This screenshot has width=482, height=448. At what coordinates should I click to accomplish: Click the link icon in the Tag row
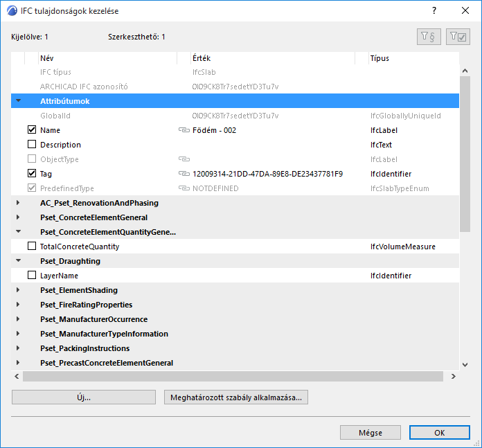pyautogui.click(x=184, y=174)
